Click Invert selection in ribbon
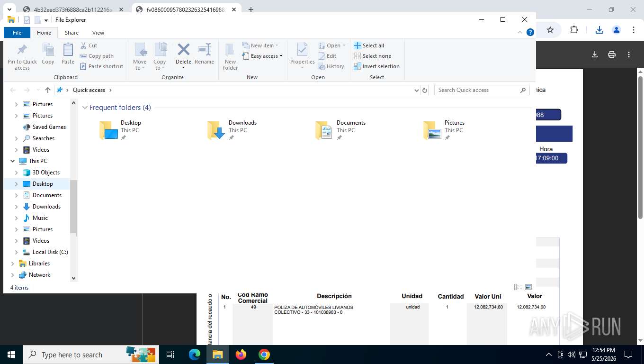Screen dimensions: 644x364 click(x=376, y=66)
